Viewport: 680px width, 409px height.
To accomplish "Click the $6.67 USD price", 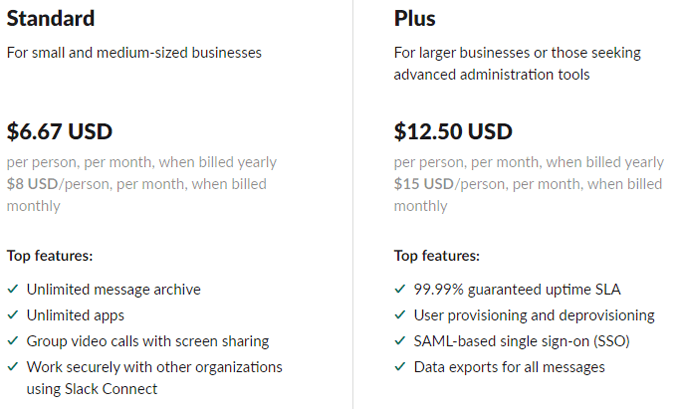I will coord(60,132).
